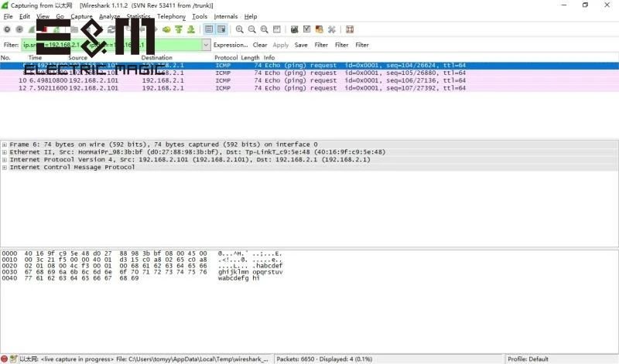Jump to first packet icon
This screenshot has height=364, width=619.
(179, 29)
